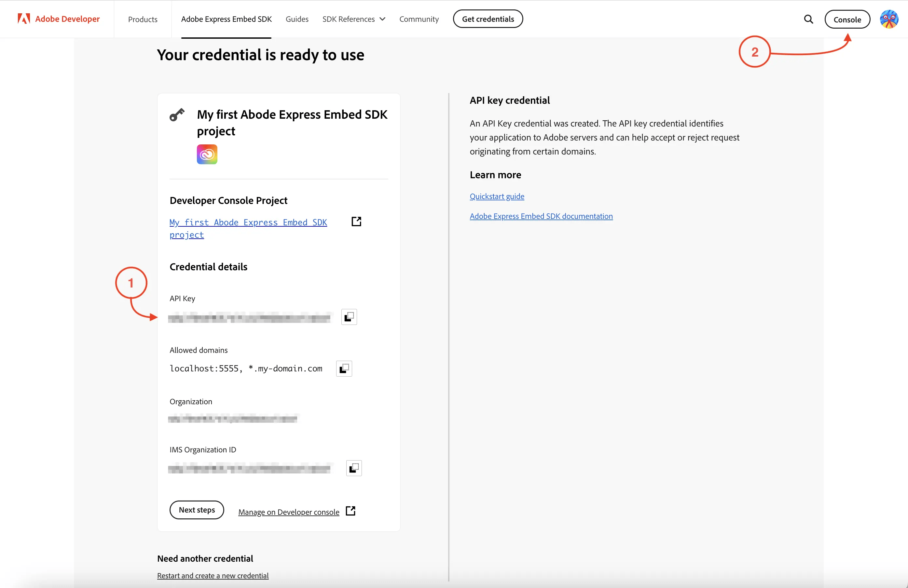Open Manage on Developer console link
This screenshot has height=588, width=908.
[x=288, y=512]
